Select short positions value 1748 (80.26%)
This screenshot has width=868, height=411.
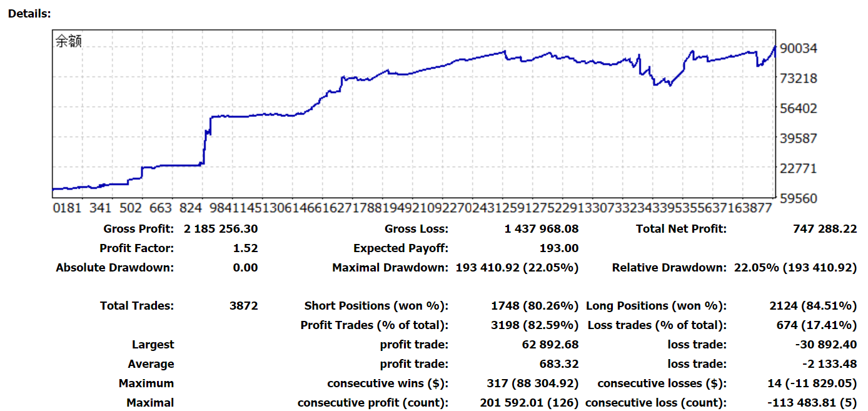pyautogui.click(x=535, y=306)
